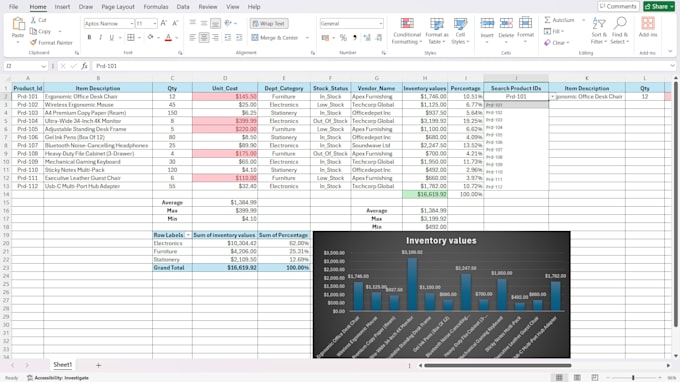Viewport: 680px width, 382px height.
Task: Open the Comments pane
Action: click(x=618, y=7)
